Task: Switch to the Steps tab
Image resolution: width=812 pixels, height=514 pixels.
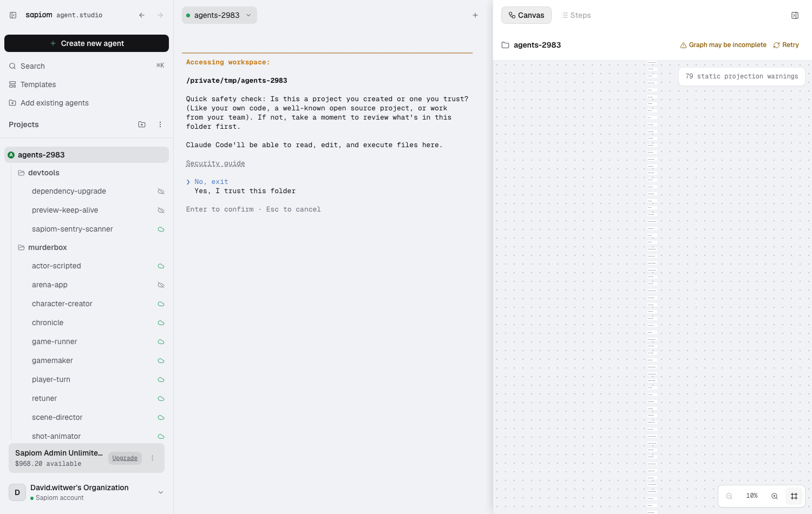Action: click(x=577, y=15)
